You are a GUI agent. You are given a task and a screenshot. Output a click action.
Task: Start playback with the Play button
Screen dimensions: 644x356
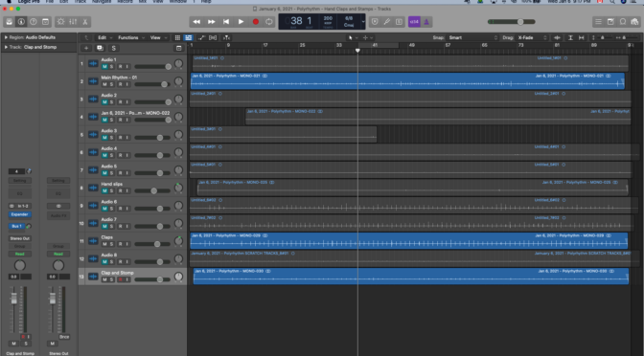pyautogui.click(x=241, y=22)
